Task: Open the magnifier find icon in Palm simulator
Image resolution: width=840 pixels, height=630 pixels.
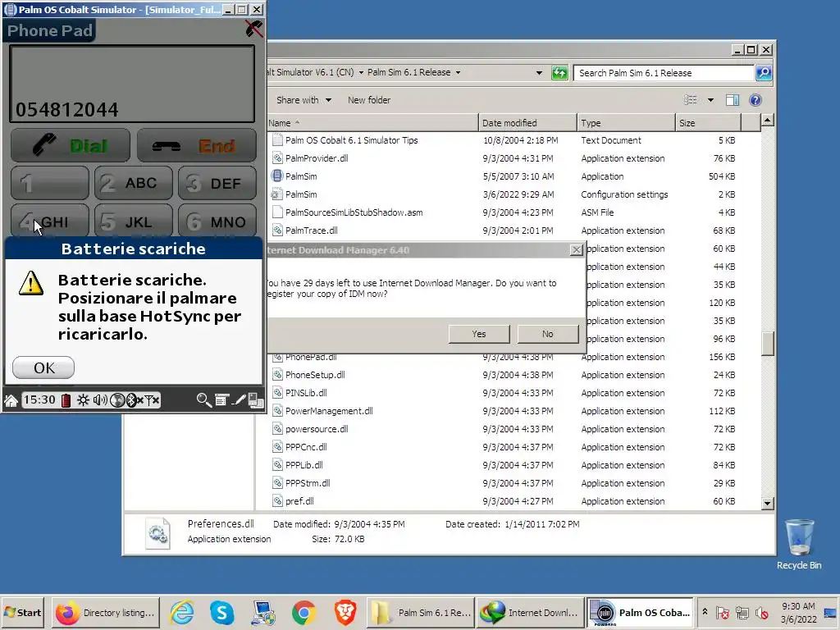Action: [x=203, y=400]
